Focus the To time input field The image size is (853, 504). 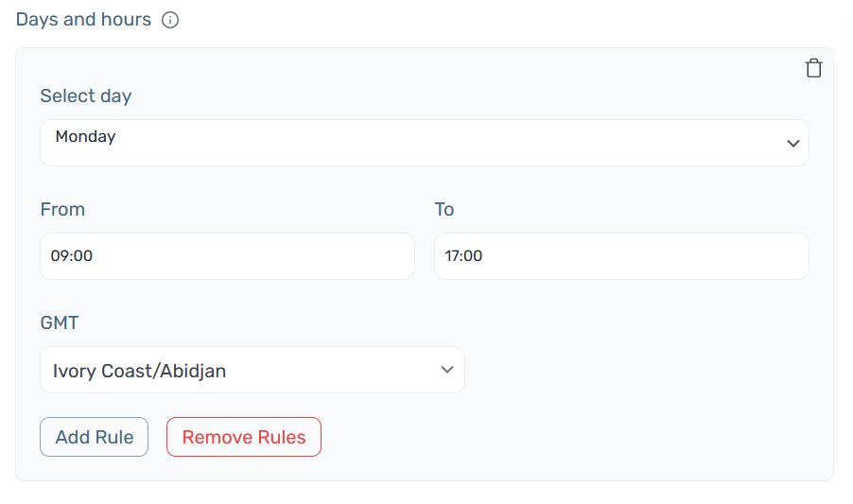[x=621, y=256]
